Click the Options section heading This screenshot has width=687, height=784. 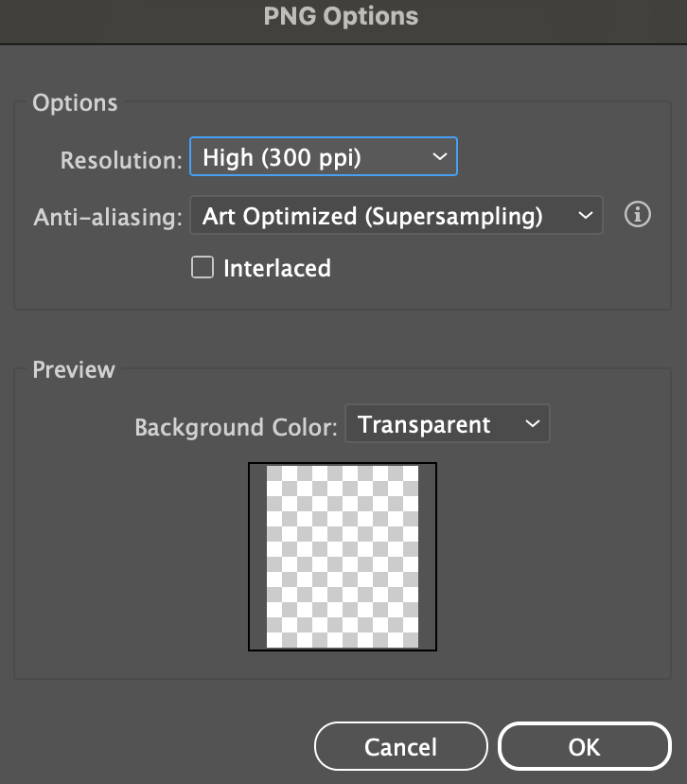(75, 103)
